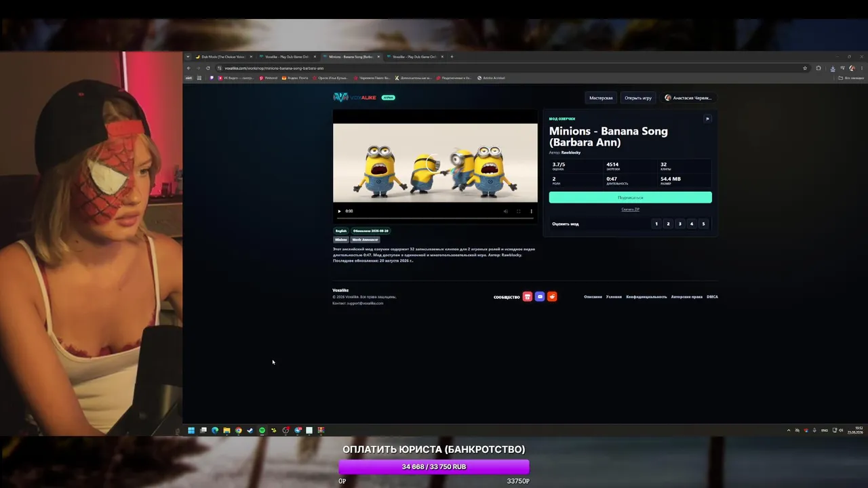Image resolution: width=868 pixels, height=488 pixels.
Task: Click the Открыть игру button
Action: (638, 98)
